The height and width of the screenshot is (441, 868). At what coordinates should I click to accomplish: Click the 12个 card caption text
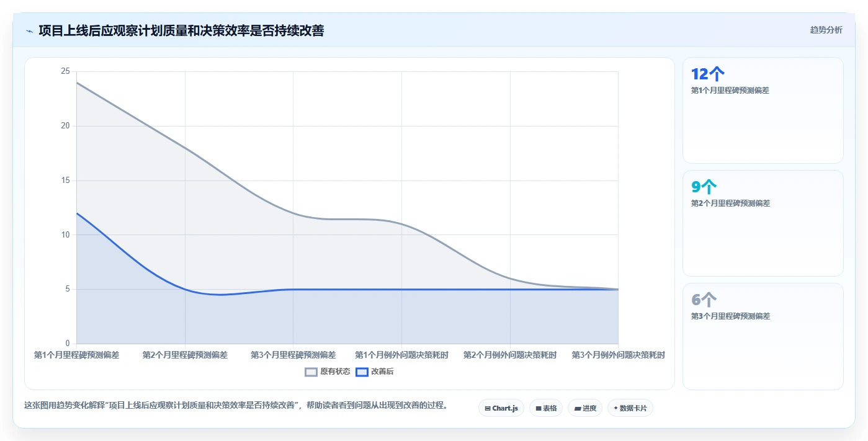coord(730,91)
